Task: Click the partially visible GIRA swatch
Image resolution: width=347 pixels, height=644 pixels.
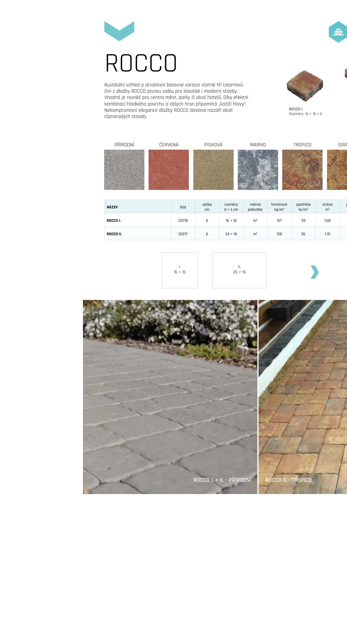Action: [337, 170]
